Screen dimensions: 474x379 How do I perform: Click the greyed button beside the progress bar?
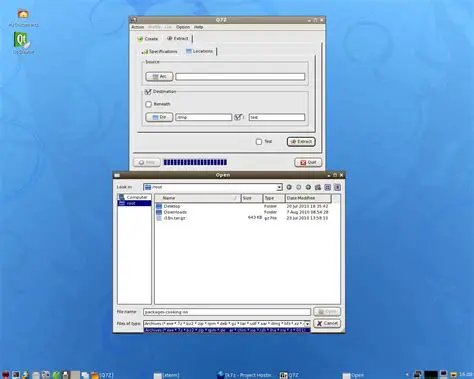click(x=147, y=162)
